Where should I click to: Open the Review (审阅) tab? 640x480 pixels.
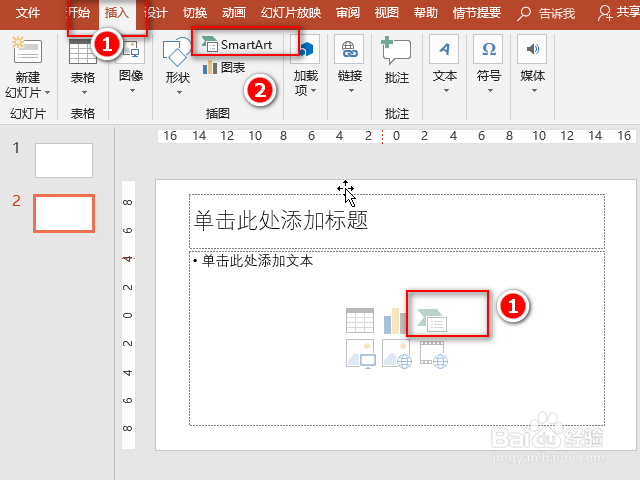[x=348, y=13]
